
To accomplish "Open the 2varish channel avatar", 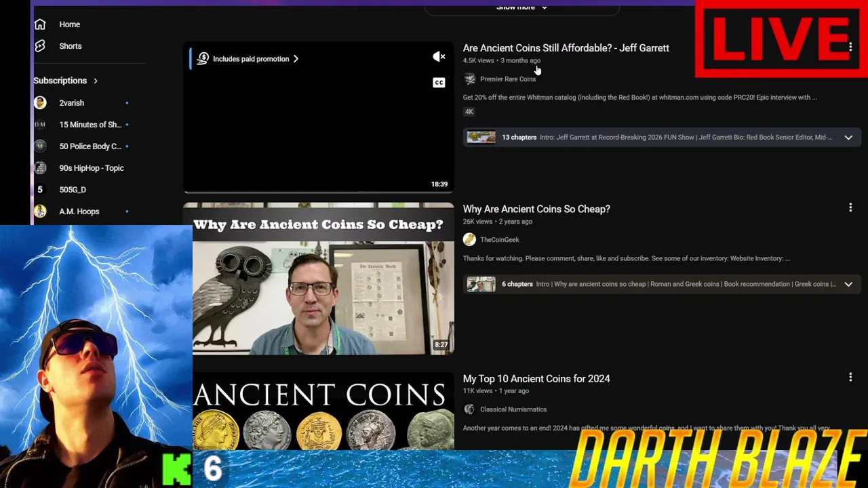I will pos(40,103).
